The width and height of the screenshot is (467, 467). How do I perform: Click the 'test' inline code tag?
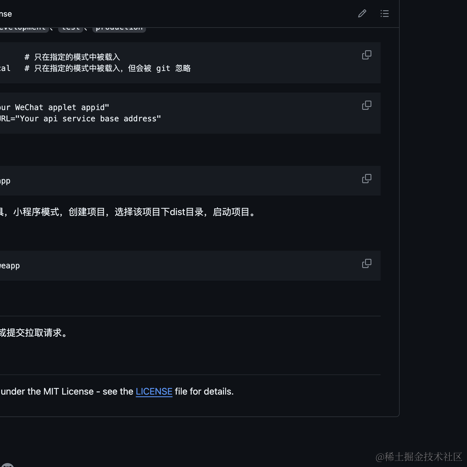[x=71, y=28]
